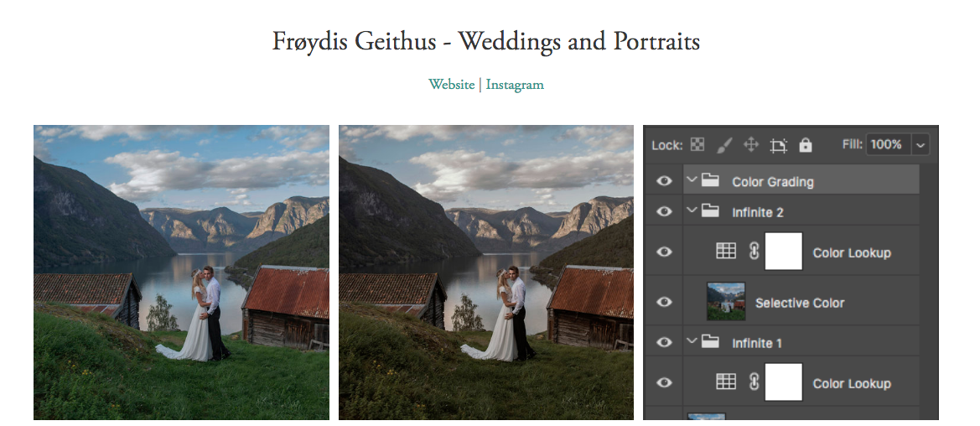Click mask link icon in Infinite 1 Color Lookup

click(754, 382)
